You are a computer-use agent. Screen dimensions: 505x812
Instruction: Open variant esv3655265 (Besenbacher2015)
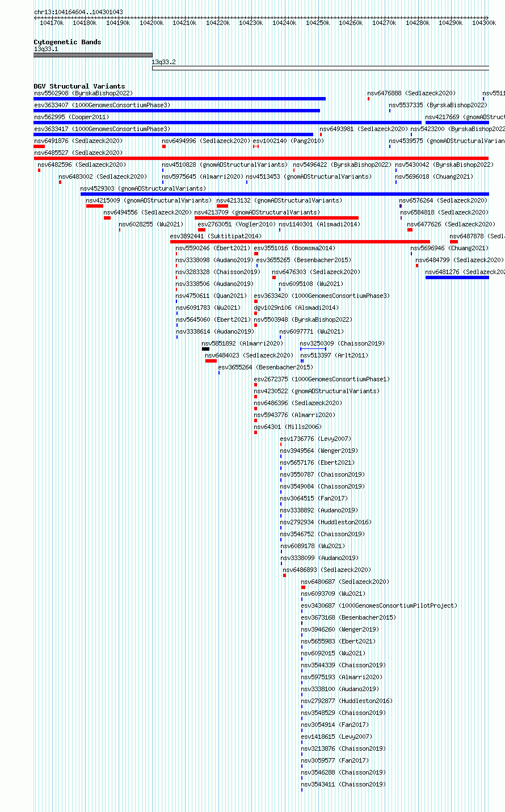click(257, 266)
